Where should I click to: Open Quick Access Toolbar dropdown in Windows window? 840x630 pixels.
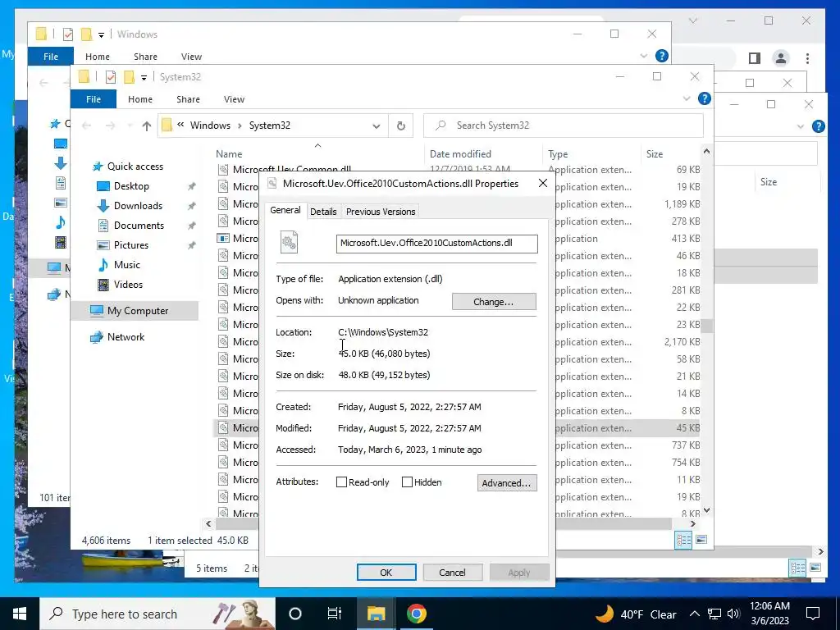pos(101,34)
